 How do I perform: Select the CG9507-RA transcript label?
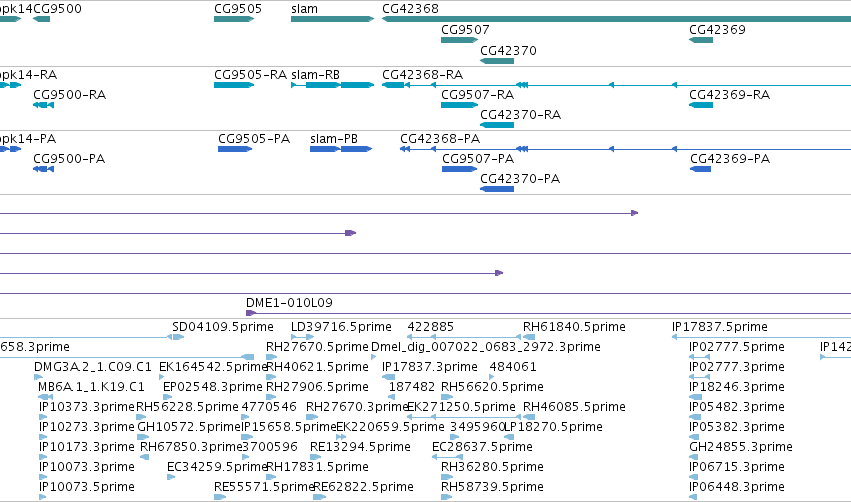click(x=478, y=94)
